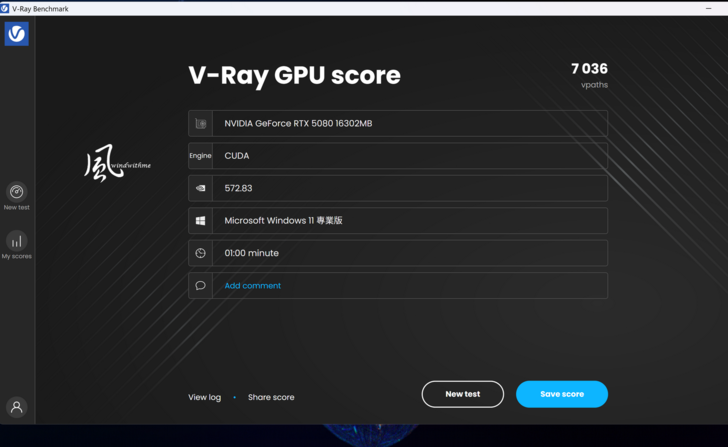The height and width of the screenshot is (447, 728).
Task: Click the Microsoft Windows 11 row text
Action: point(283,221)
